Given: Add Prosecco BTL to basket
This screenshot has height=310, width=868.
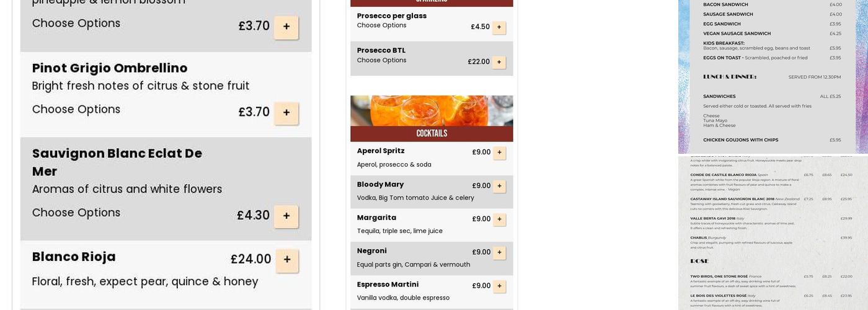Looking at the screenshot, I should tap(499, 62).
